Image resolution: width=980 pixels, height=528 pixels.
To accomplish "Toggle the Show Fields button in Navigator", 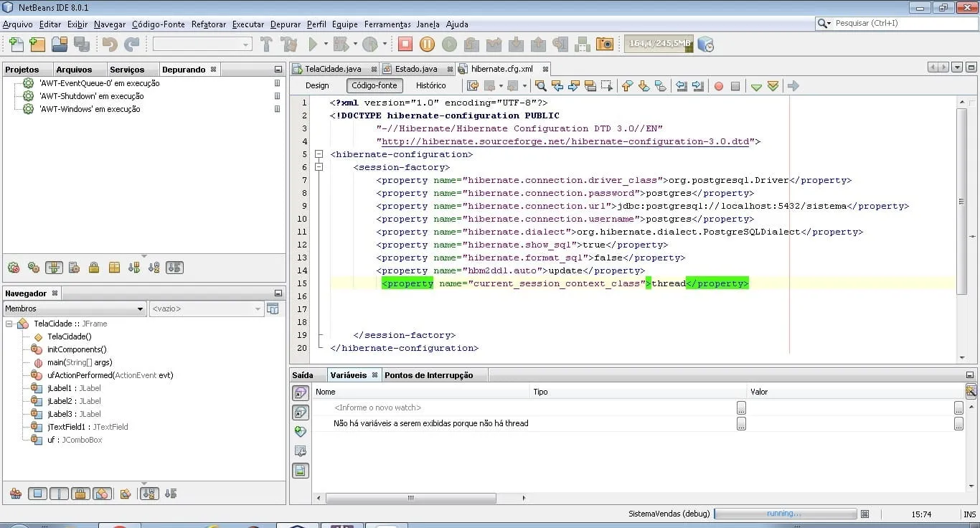I will 38,494.
